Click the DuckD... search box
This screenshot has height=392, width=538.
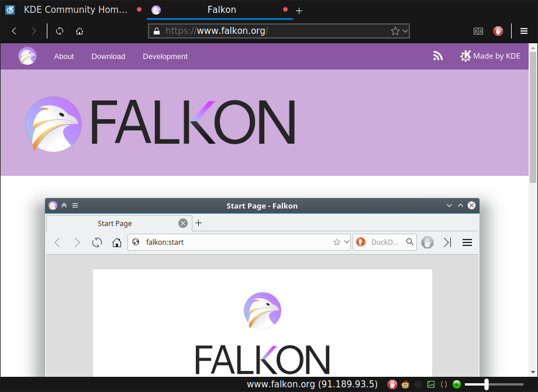385,242
